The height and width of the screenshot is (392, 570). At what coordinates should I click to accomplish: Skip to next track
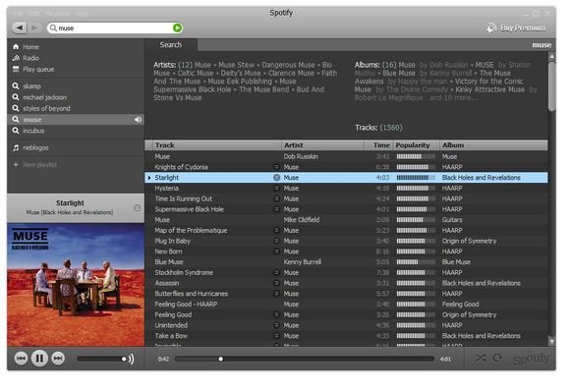tap(58, 359)
